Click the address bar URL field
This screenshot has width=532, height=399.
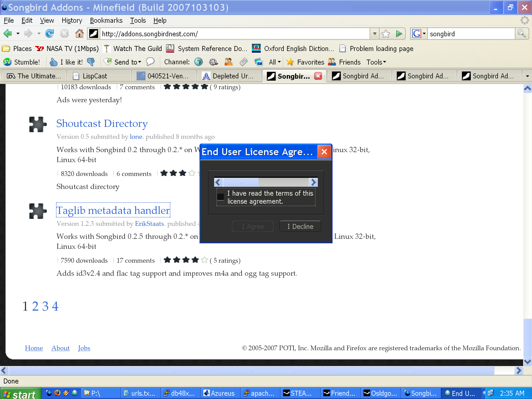point(234,34)
